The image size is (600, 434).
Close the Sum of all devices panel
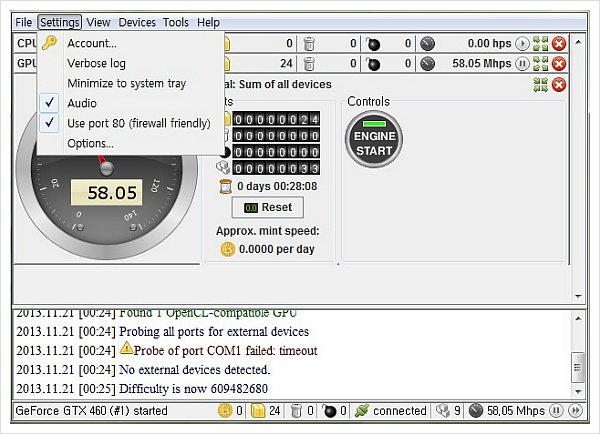click(x=558, y=84)
